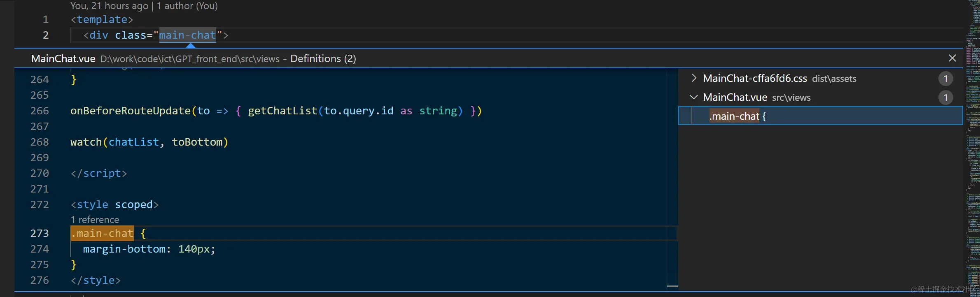The height and width of the screenshot is (297, 980).
Task: Click the peek editor's vertical scrollbar marker
Action: [672, 286]
